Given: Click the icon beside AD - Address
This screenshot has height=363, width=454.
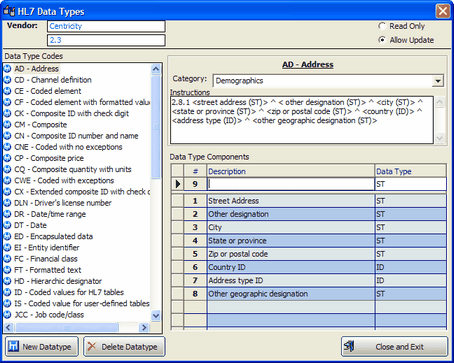Looking at the screenshot, I should tap(7, 69).
